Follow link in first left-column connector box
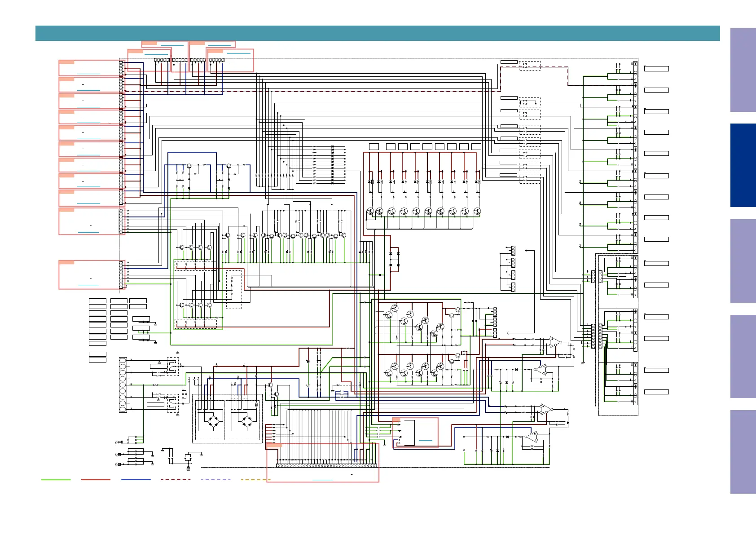The height and width of the screenshot is (535, 756). coord(88,73)
